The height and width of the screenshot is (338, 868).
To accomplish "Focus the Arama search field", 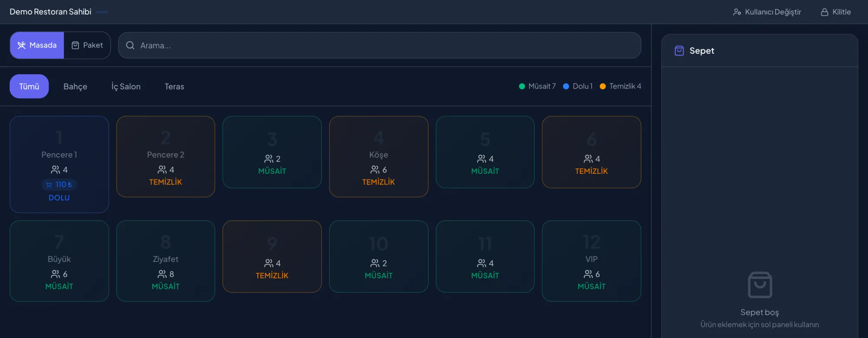I will click(x=379, y=45).
